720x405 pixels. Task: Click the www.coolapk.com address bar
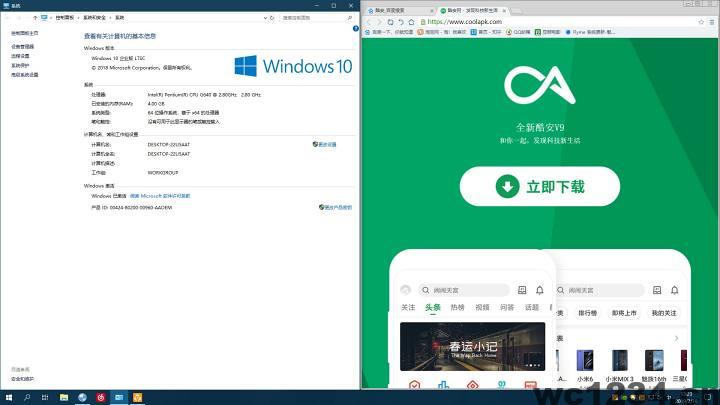558,22
